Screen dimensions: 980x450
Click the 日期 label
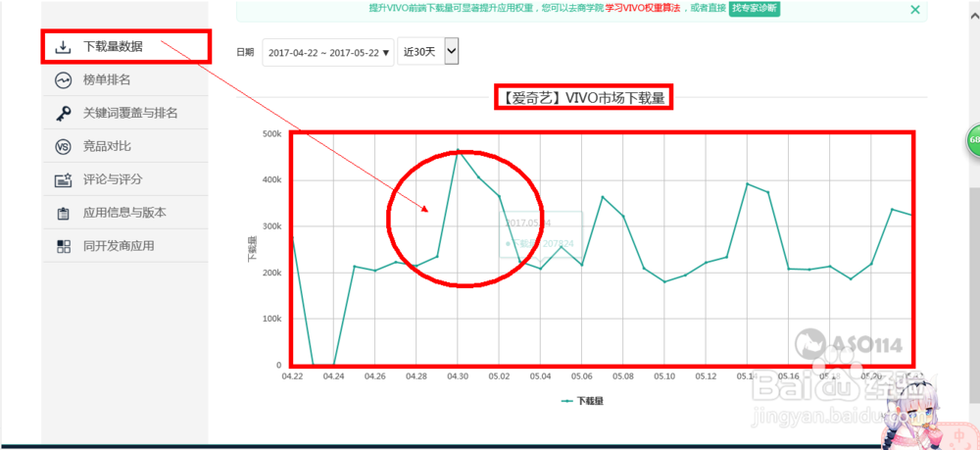245,53
